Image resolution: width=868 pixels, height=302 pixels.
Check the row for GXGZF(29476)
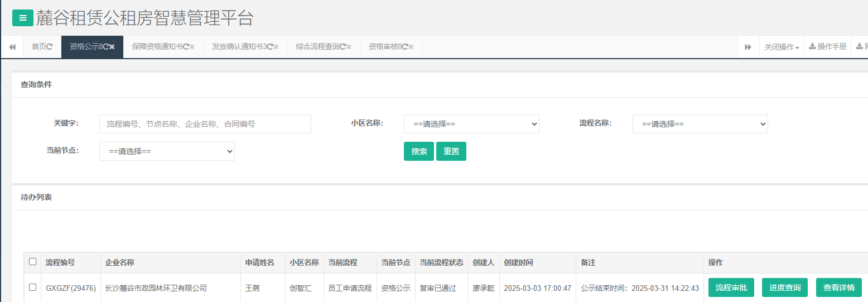[32, 287]
